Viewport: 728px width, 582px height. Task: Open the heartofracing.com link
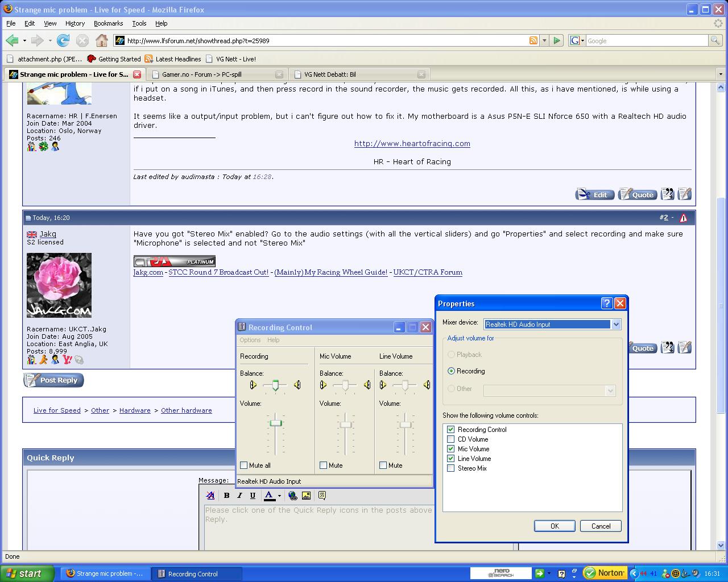tap(412, 143)
